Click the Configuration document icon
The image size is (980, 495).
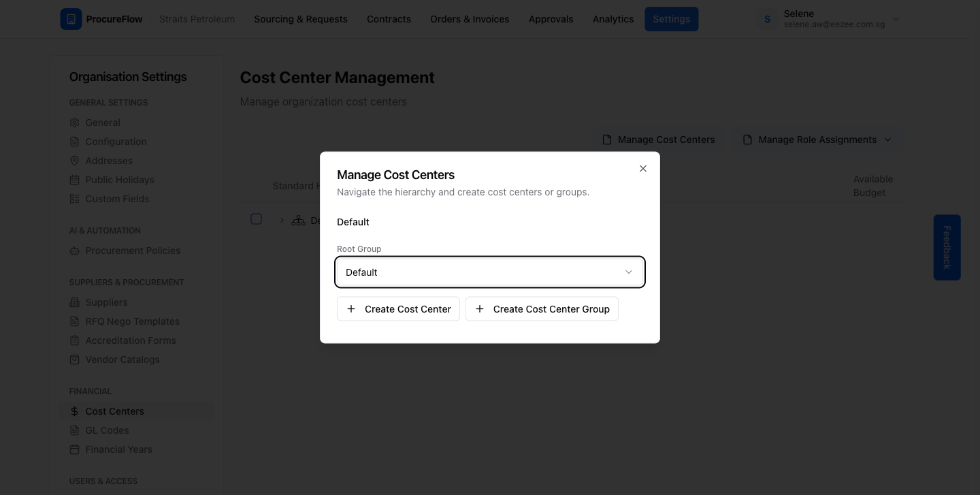(x=75, y=142)
